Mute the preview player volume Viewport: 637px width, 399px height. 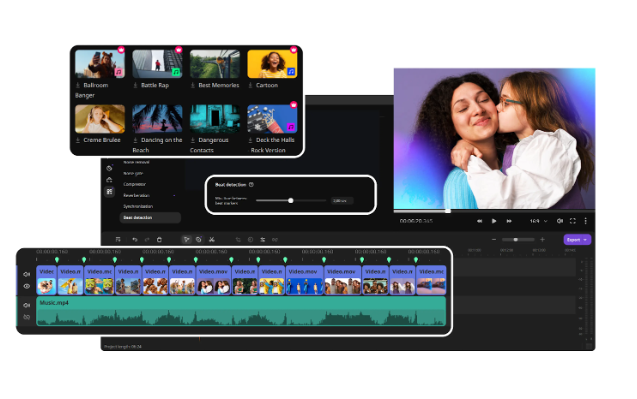560,221
